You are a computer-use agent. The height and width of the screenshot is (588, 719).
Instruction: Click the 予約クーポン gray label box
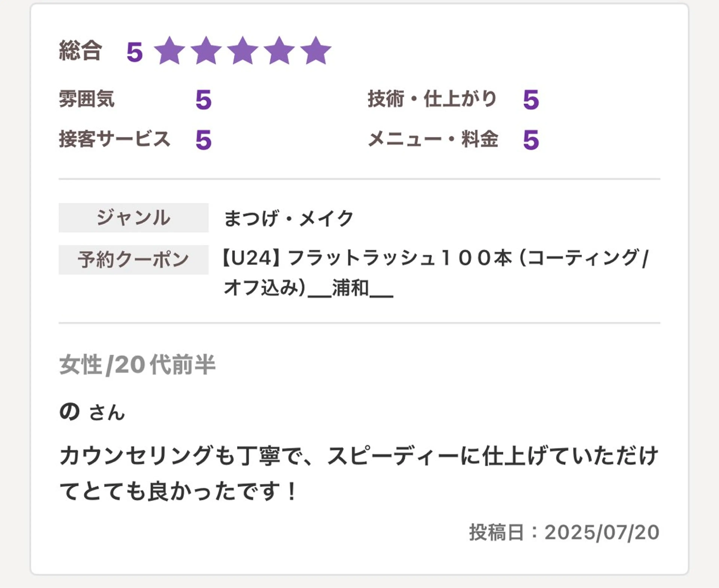134,260
